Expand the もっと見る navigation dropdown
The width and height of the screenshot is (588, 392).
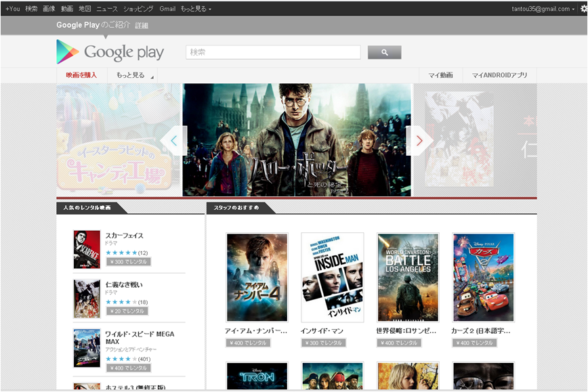[132, 75]
